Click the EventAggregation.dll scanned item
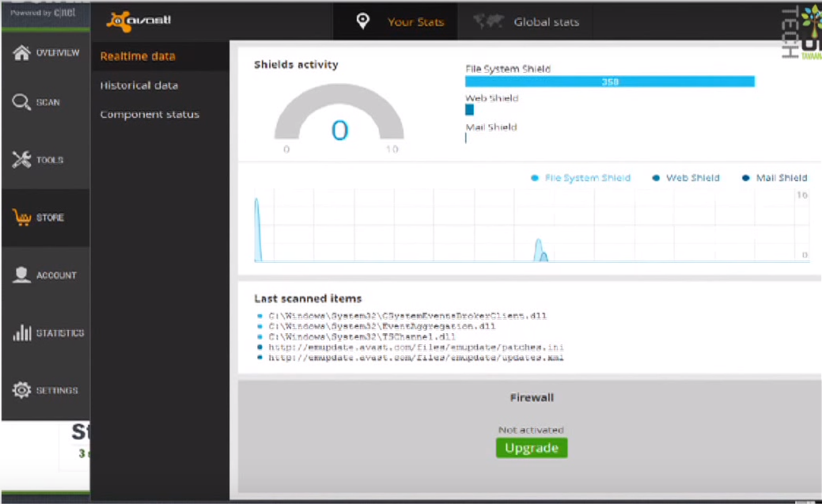The height and width of the screenshot is (504, 822). point(381,326)
